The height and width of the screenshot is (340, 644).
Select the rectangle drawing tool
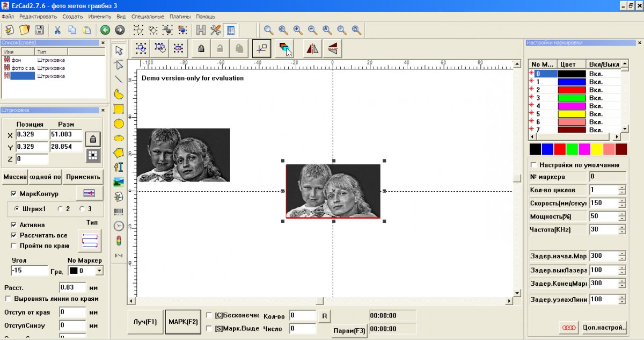click(119, 109)
